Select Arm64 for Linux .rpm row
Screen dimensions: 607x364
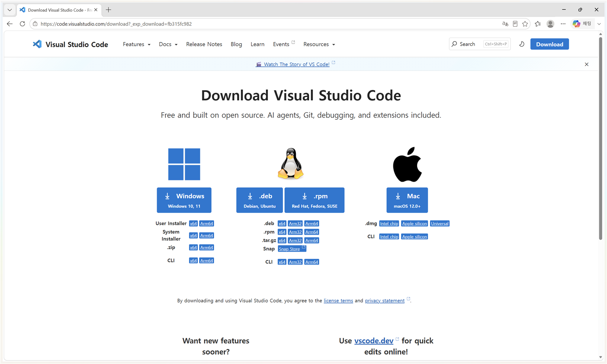[312, 232]
